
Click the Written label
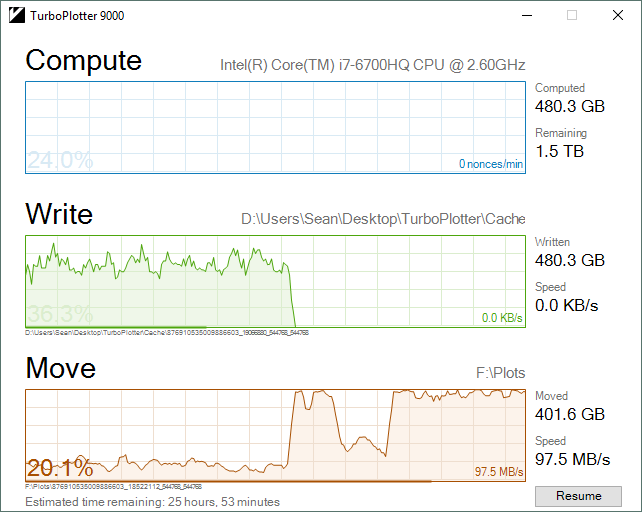[552, 242]
